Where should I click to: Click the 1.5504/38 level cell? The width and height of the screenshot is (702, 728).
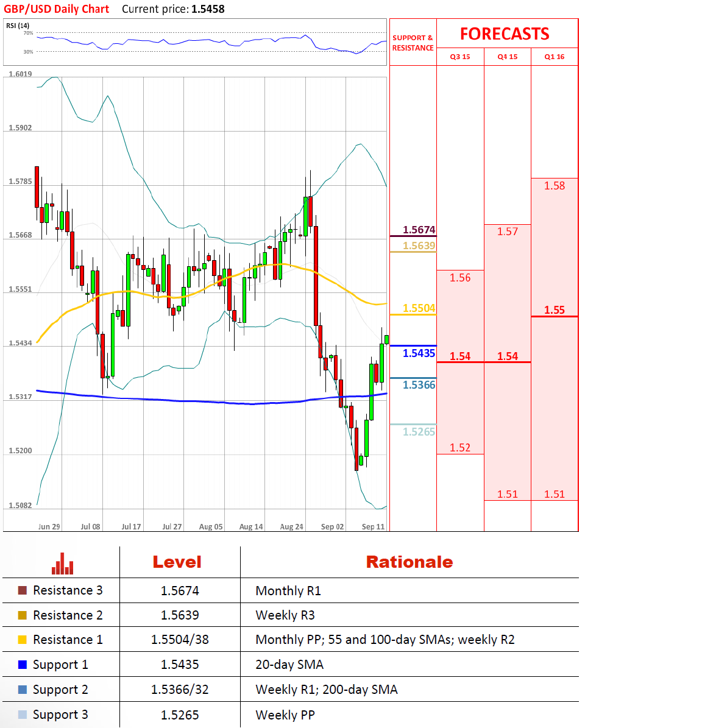180,640
